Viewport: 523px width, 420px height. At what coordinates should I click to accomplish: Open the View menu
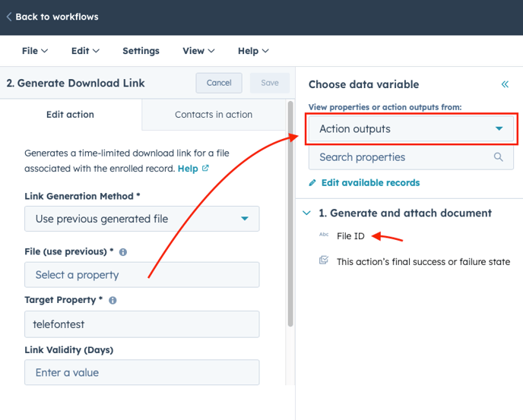198,51
